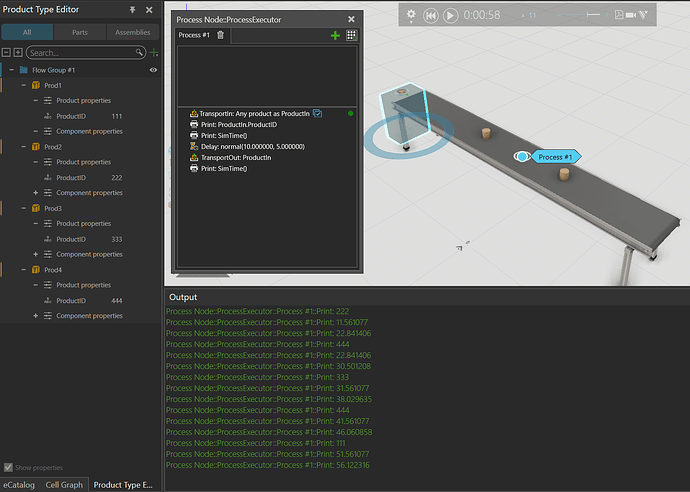Toggle Show properties checkbox
Image resolution: width=690 pixels, height=492 pixels.
pos(8,467)
